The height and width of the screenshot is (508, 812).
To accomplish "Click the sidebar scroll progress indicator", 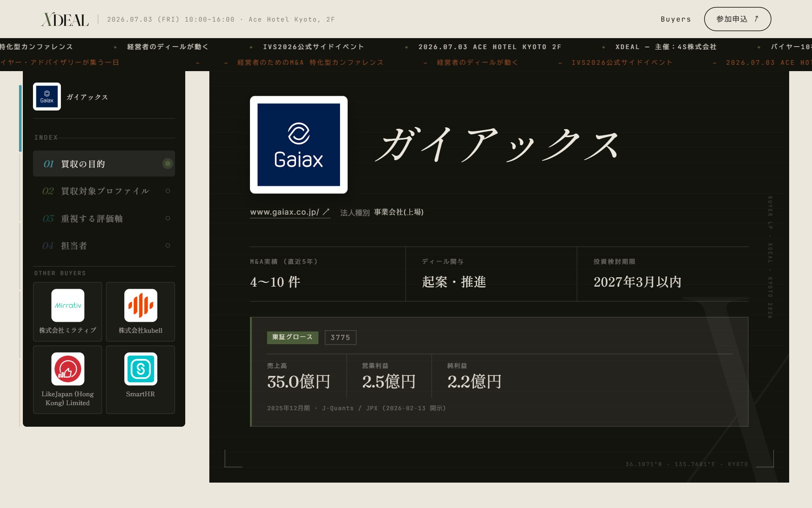I will pyautogui.click(x=20, y=119).
